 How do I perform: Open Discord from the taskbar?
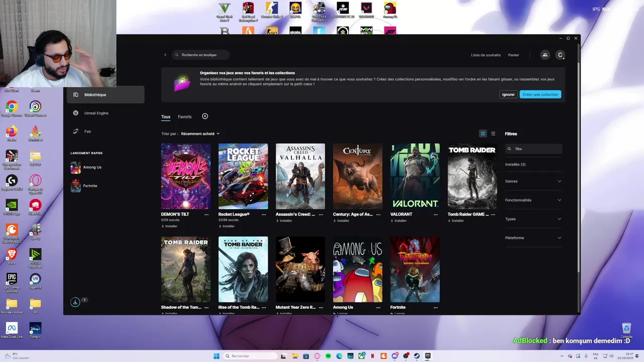tap(394, 356)
